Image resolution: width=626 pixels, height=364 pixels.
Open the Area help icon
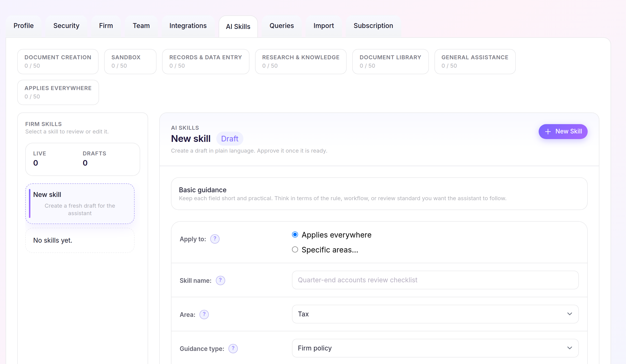pyautogui.click(x=204, y=315)
